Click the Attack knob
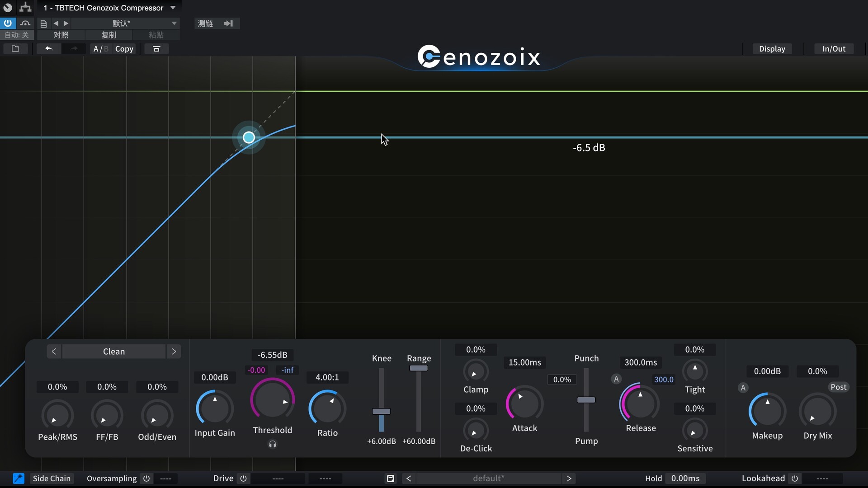 click(x=524, y=403)
